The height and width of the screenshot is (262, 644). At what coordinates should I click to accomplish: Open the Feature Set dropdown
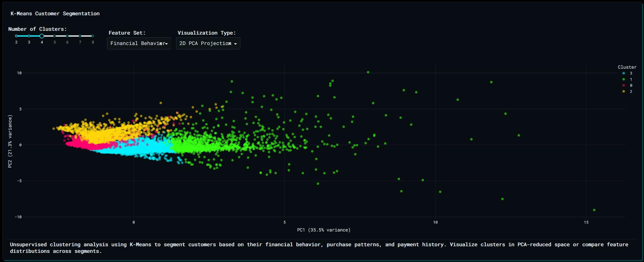tap(139, 43)
